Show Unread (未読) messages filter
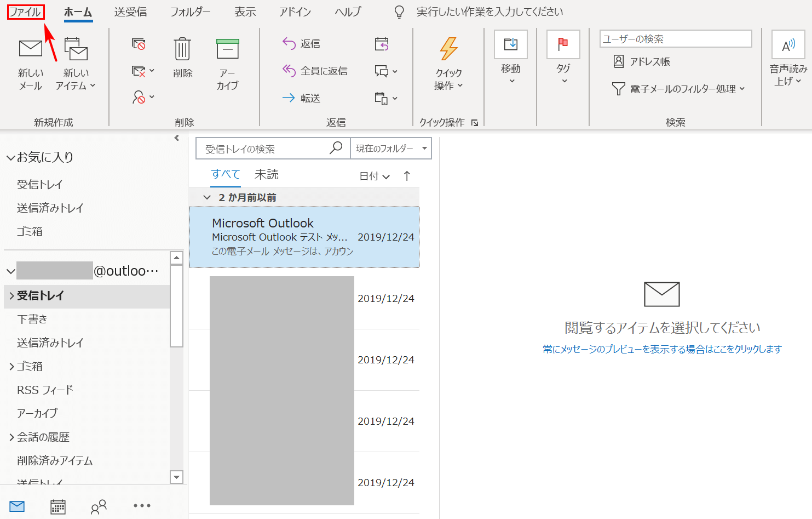 coord(267,174)
